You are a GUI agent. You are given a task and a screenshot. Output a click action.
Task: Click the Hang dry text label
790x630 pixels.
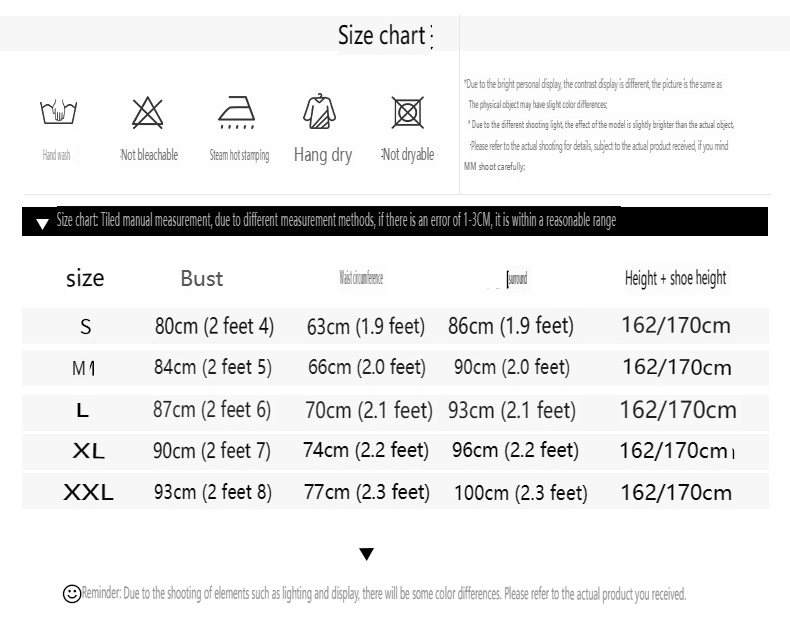coord(323,155)
